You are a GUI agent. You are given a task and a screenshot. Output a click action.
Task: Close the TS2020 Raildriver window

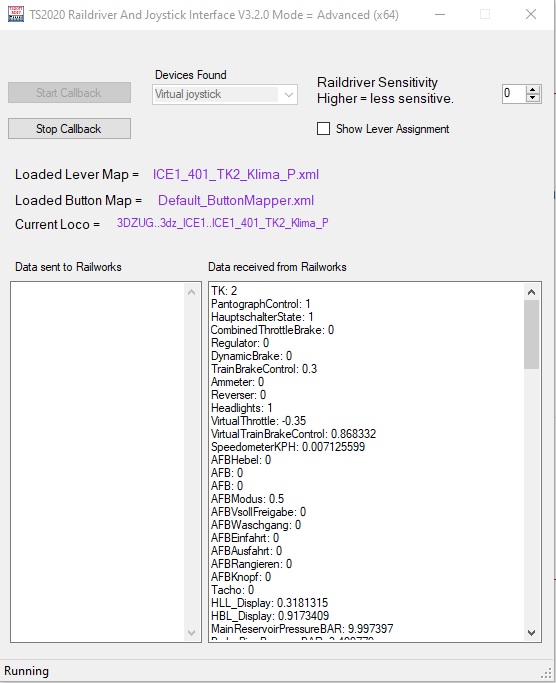531,14
